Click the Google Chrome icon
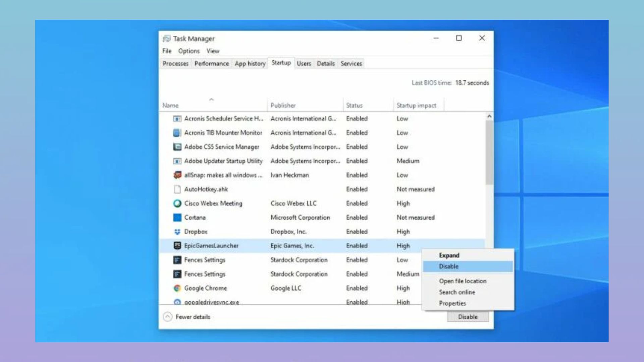 177,288
